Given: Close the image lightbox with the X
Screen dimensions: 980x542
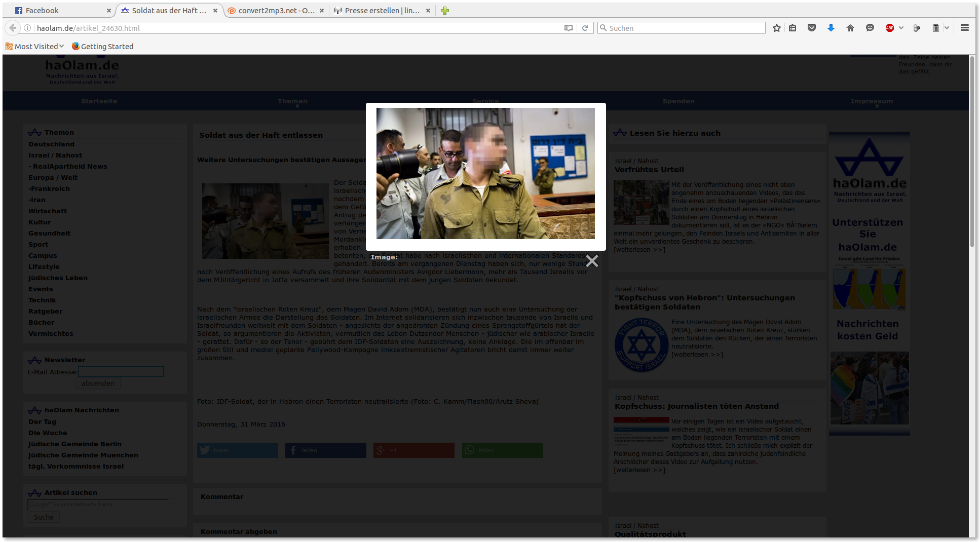Looking at the screenshot, I should click(592, 261).
